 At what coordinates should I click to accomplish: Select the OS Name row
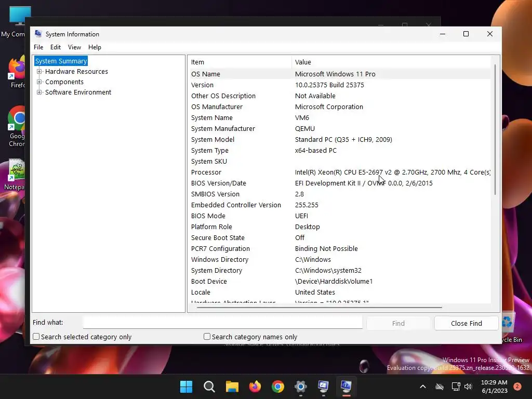tap(340, 74)
